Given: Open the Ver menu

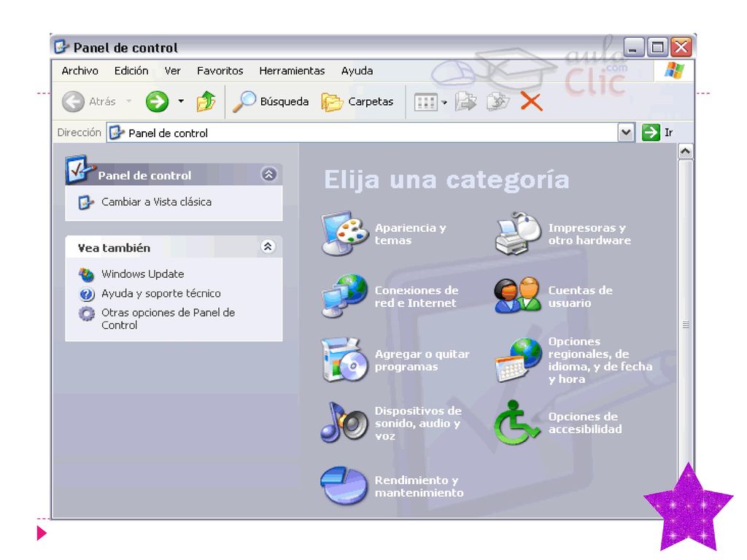Looking at the screenshot, I should pos(172,71).
